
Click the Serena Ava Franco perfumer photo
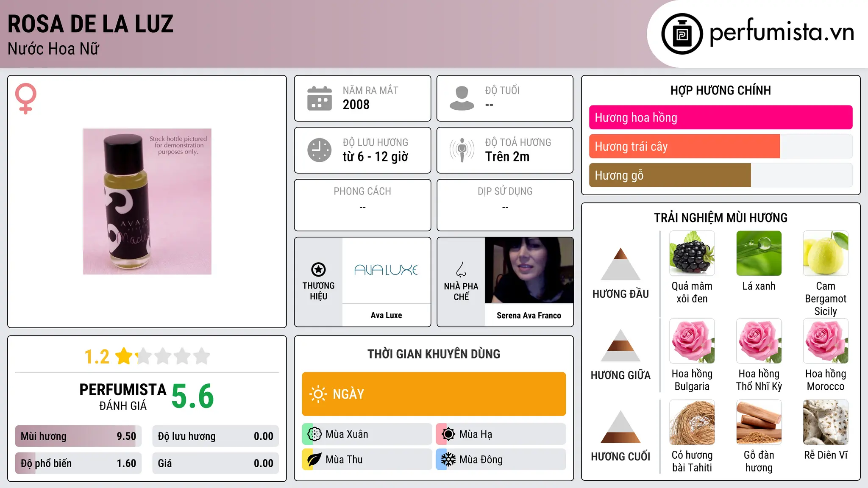(x=529, y=270)
